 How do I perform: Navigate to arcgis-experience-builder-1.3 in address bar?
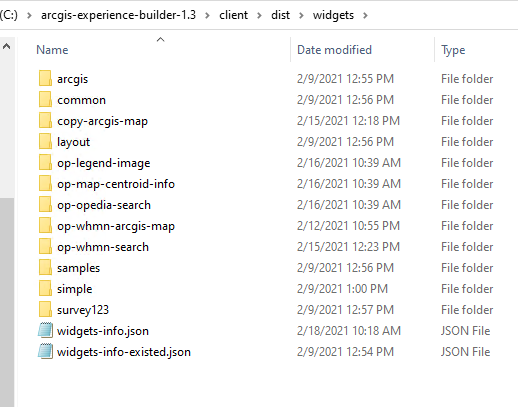point(118,15)
